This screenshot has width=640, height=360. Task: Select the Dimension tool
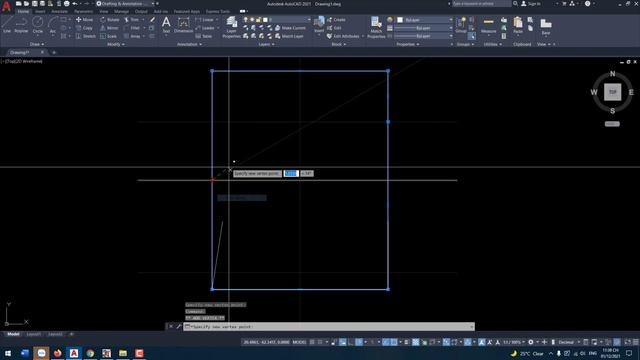pyautogui.click(x=184, y=24)
